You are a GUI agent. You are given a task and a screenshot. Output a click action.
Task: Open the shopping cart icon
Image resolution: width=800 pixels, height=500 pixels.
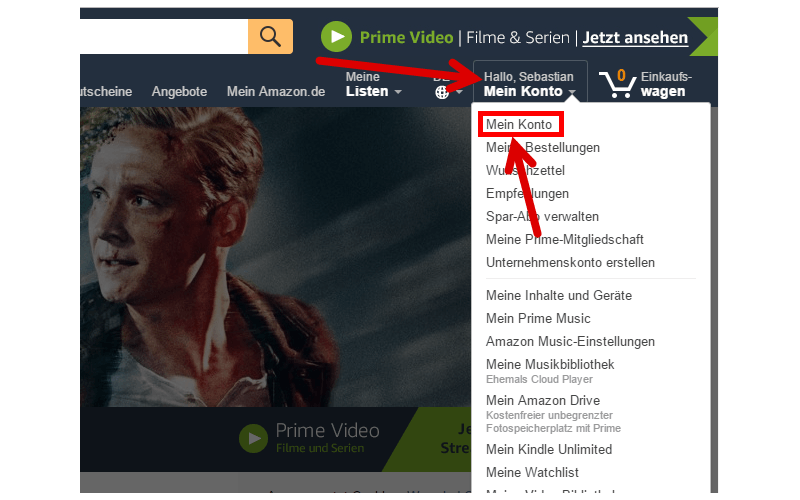click(x=617, y=84)
